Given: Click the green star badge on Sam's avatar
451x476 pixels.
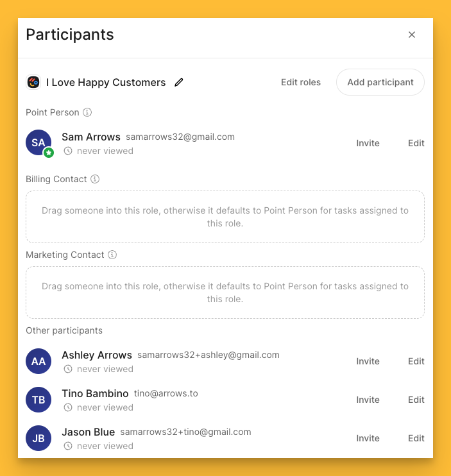Looking at the screenshot, I should (x=49, y=153).
